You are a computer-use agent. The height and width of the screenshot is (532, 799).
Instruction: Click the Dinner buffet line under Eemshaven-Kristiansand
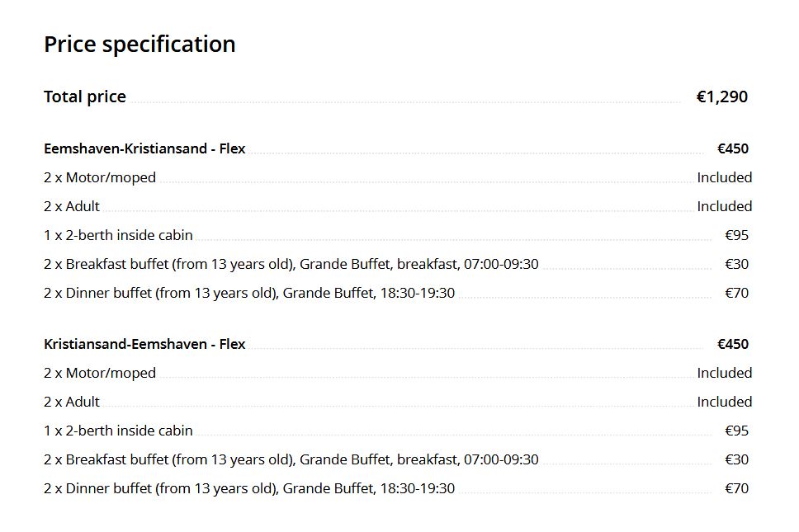click(248, 294)
